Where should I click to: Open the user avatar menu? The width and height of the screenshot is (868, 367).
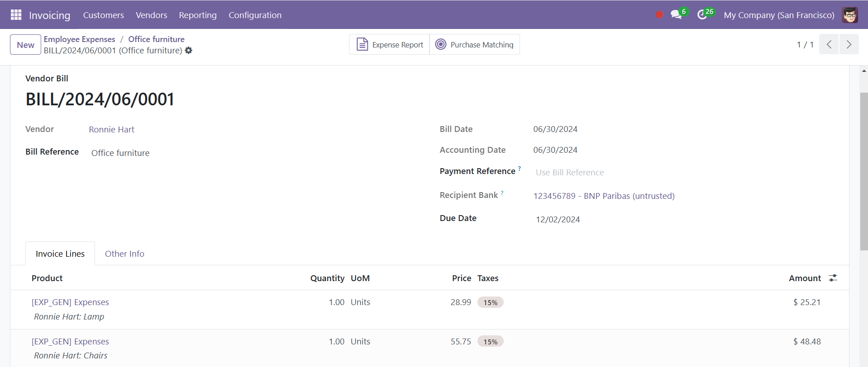850,15
